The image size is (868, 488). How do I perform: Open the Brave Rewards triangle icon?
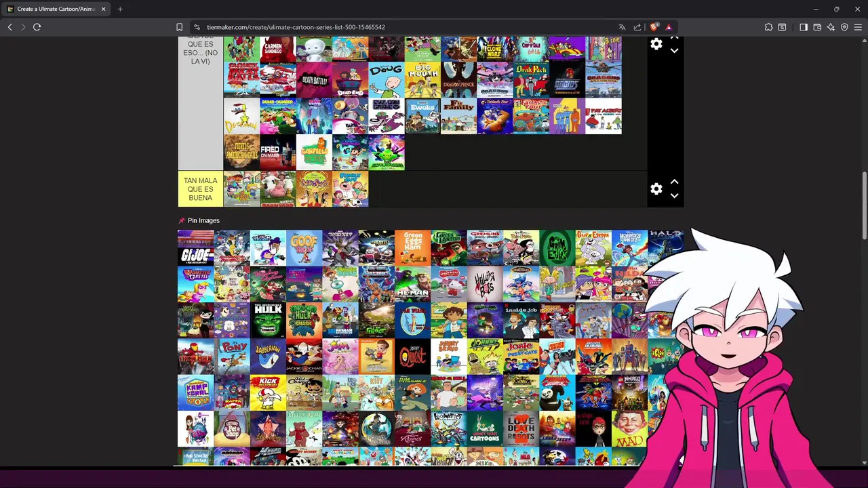pyautogui.click(x=669, y=27)
